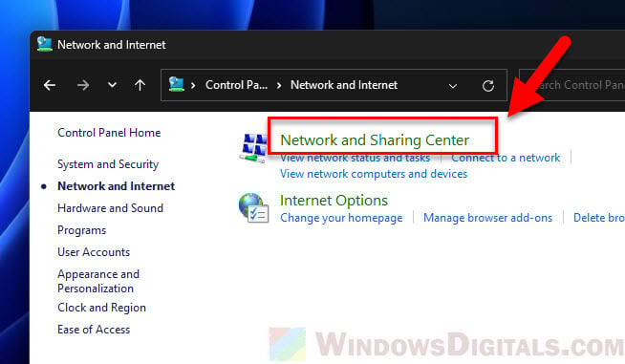Go to System and Security category
Screen dimensions: 625x364
point(108,164)
